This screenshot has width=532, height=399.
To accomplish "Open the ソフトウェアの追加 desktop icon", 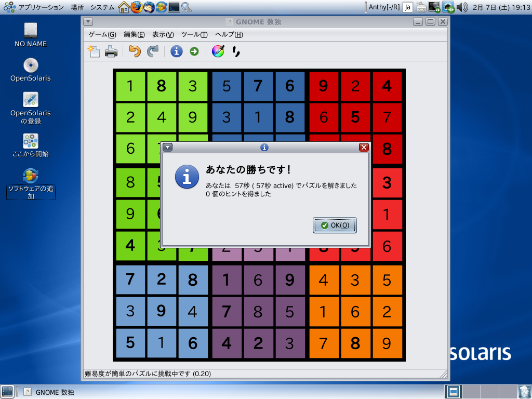I will click(31, 183).
